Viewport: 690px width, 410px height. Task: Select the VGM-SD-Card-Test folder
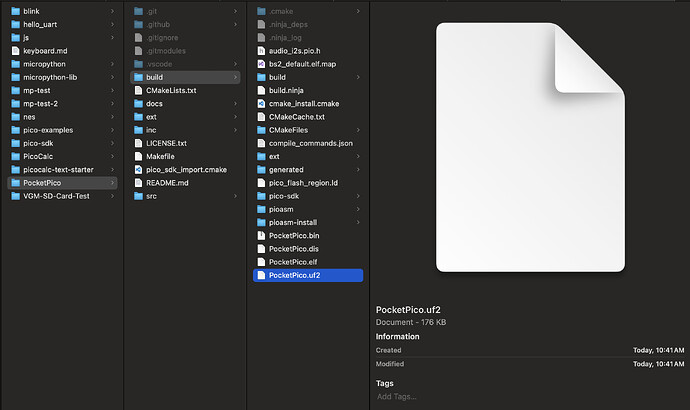[56, 196]
